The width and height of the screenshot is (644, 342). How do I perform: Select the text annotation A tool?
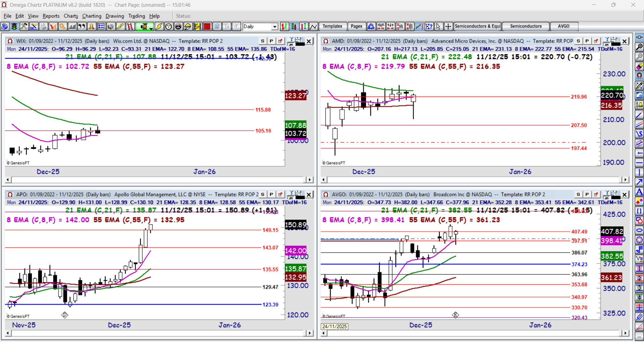pyautogui.click(x=639, y=192)
